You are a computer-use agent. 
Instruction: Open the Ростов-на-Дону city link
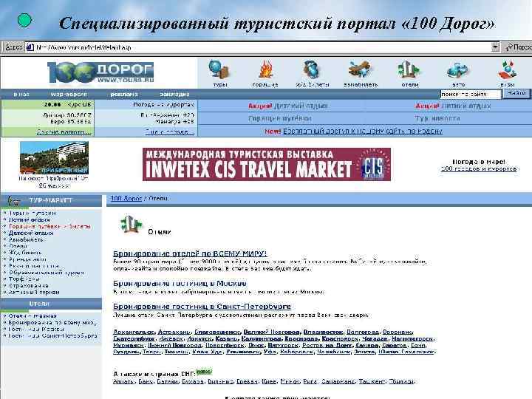coord(327,345)
